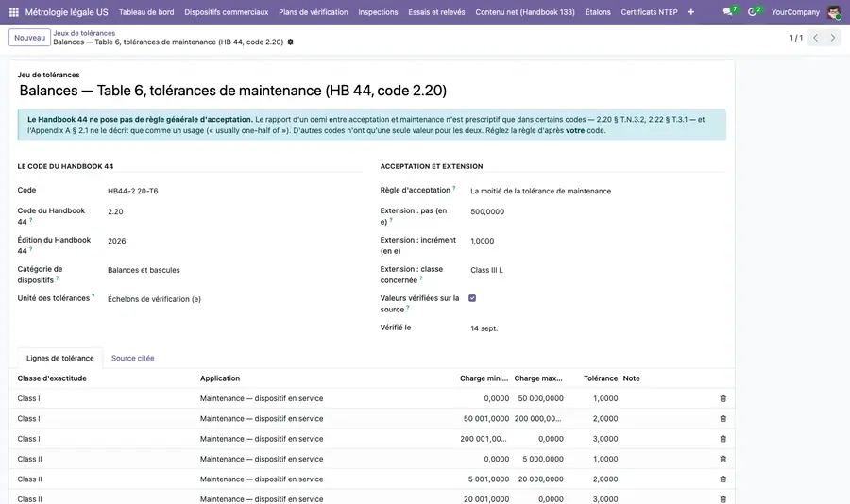The height and width of the screenshot is (504, 850).
Task: Sort by Note column header
Action: tap(631, 378)
